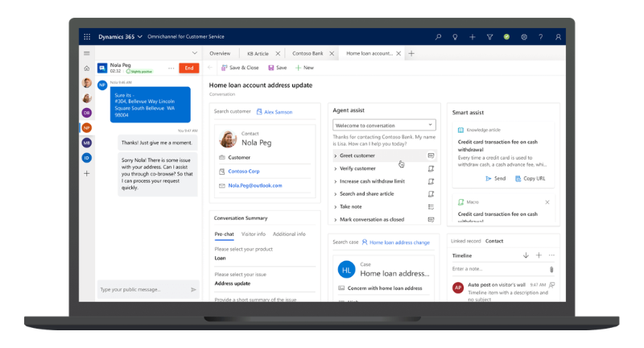Open the Additional info tab
The height and width of the screenshot is (348, 644).
289,234
